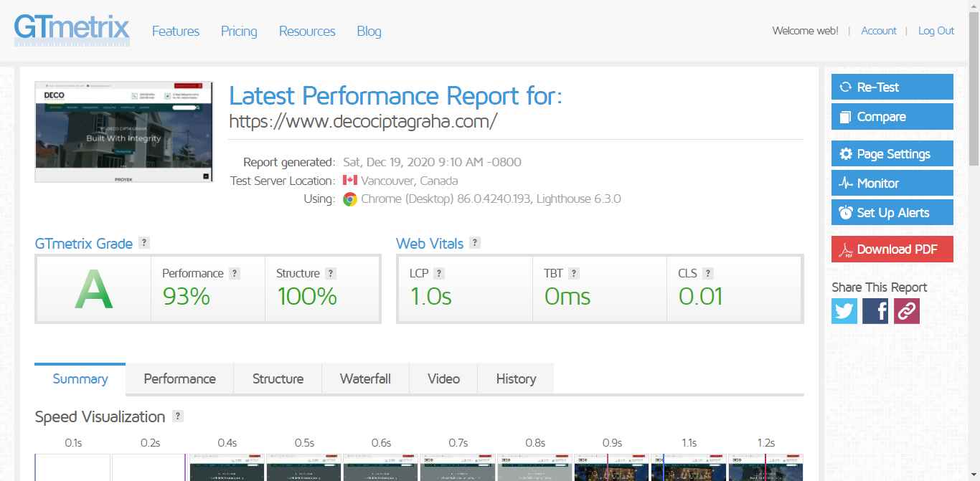Share report on Facebook
980x481 pixels.
875,311
